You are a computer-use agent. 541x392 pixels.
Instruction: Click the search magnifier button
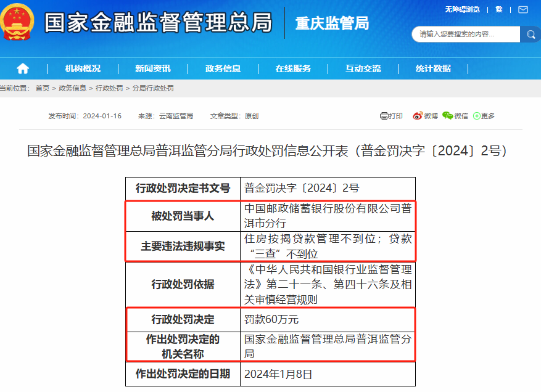tap(531, 34)
